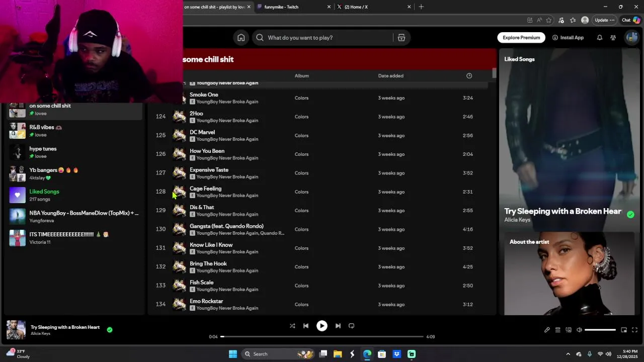This screenshot has height=362, width=644.
Task: Skip to previous track
Action: 305,326
